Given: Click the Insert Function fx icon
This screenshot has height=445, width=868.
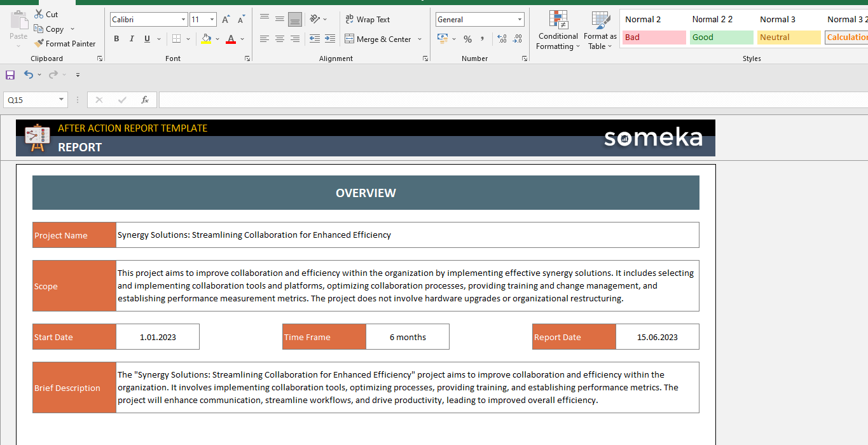Looking at the screenshot, I should (x=145, y=100).
